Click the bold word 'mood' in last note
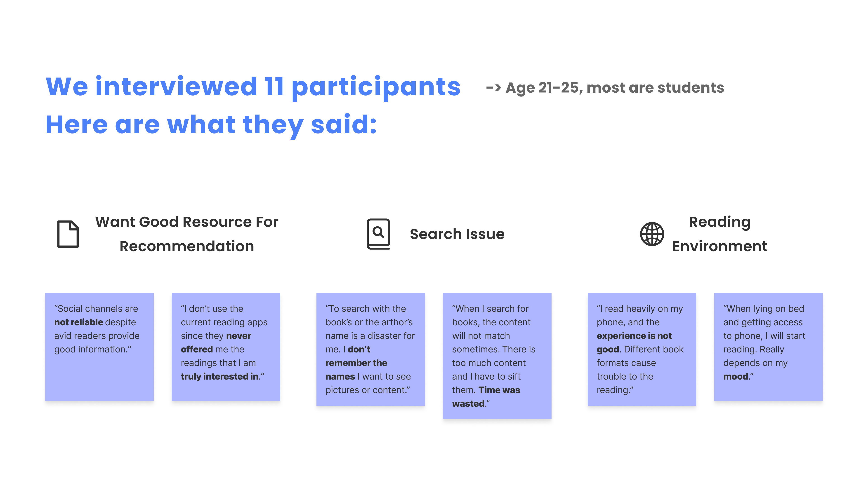The width and height of the screenshot is (868, 488). pos(736,377)
